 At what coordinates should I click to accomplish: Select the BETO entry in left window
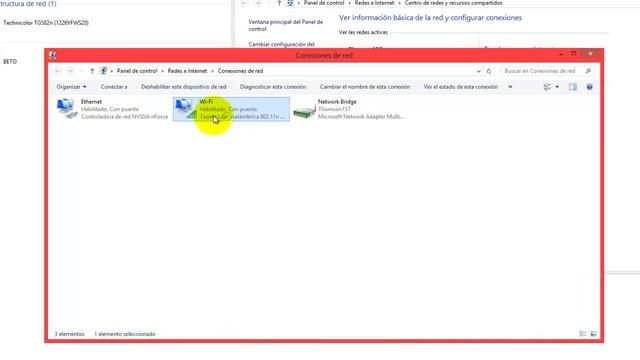(x=10, y=62)
